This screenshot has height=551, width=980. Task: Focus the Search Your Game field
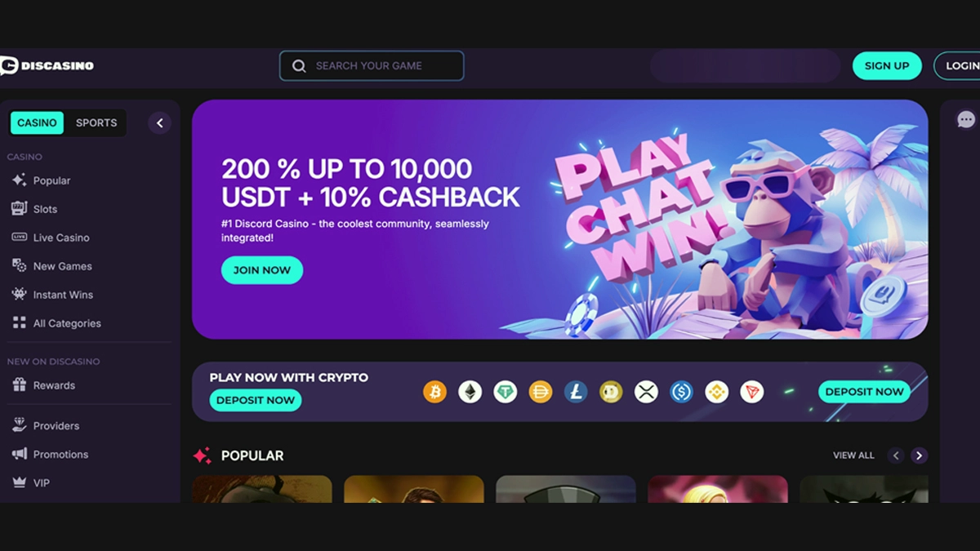[x=372, y=66]
